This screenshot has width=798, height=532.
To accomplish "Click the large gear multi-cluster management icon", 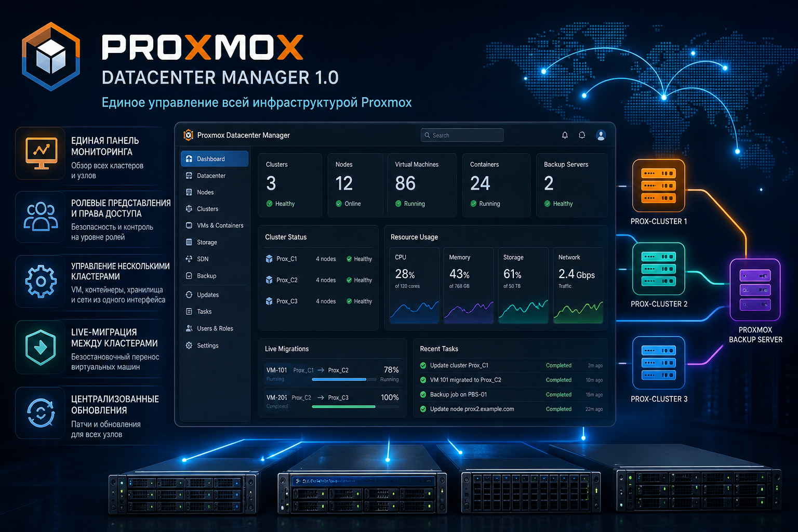I will 41,281.
